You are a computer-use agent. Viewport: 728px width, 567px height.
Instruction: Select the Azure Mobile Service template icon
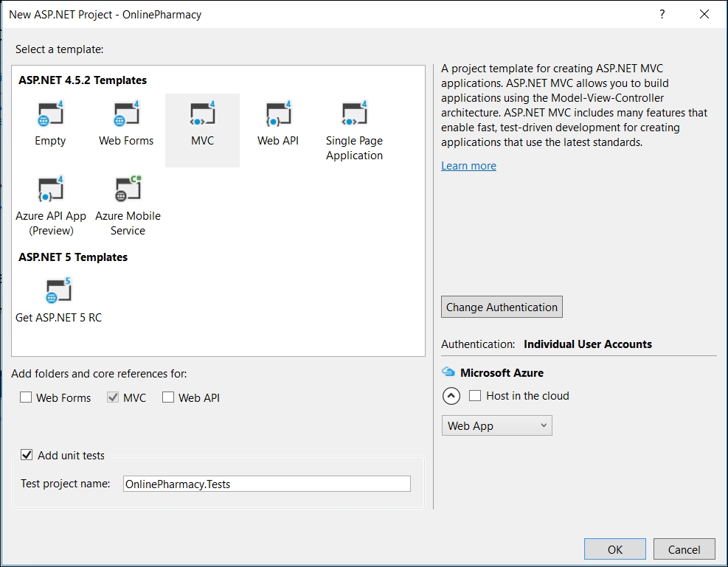(x=128, y=189)
